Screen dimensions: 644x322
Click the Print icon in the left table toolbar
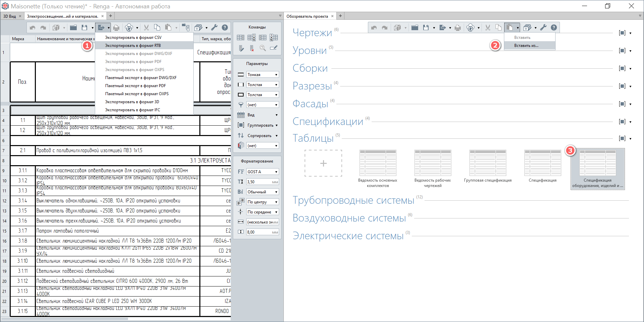click(116, 28)
